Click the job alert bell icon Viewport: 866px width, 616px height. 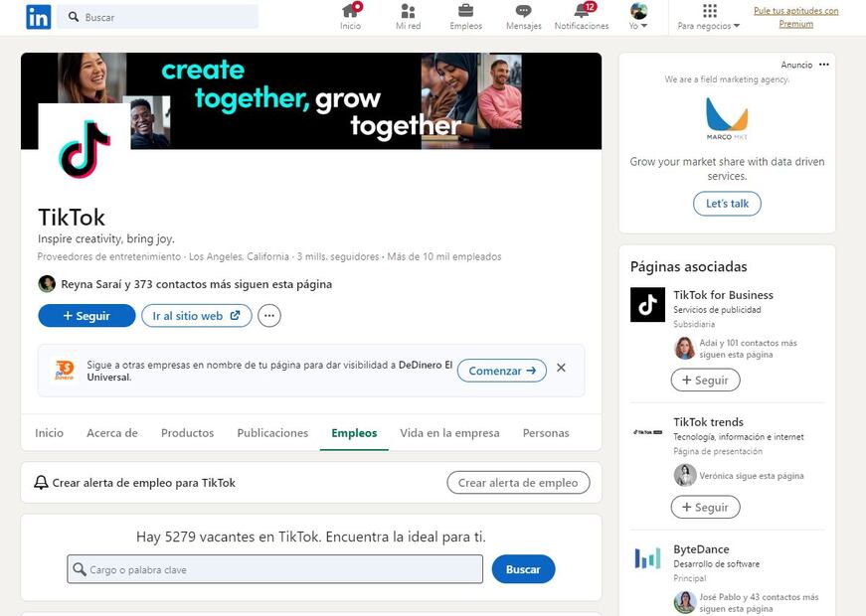pos(41,483)
